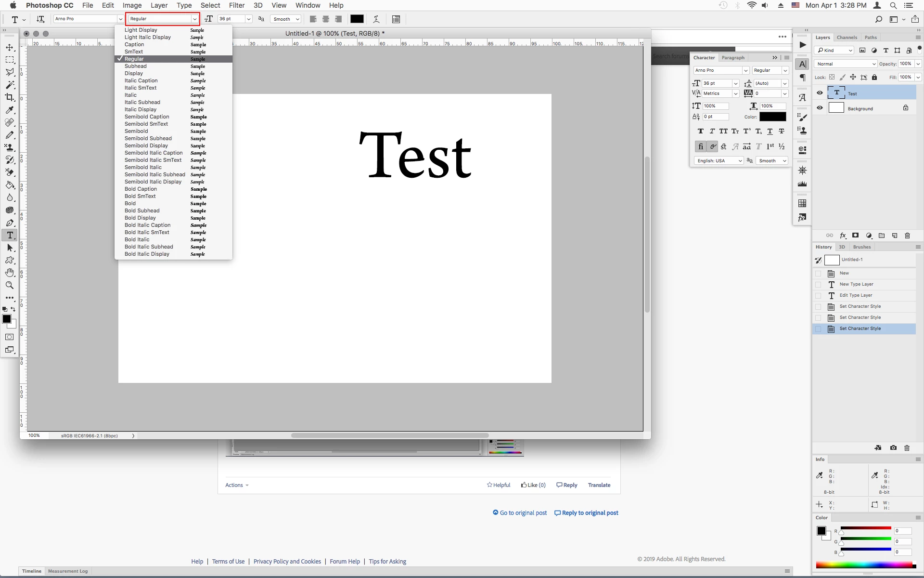
Task: Toggle standard ligatures button in Character panel
Action: click(x=700, y=146)
